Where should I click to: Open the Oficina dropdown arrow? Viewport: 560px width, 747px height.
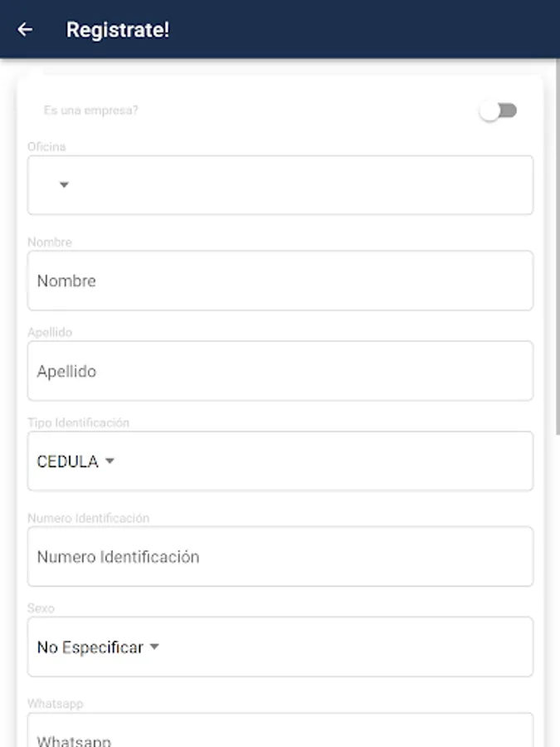coord(64,185)
